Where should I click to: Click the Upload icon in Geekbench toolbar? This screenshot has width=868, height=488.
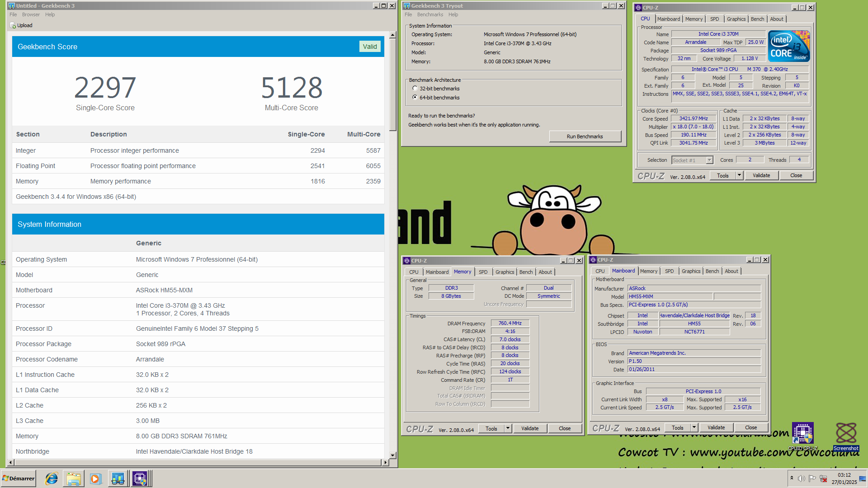click(13, 26)
